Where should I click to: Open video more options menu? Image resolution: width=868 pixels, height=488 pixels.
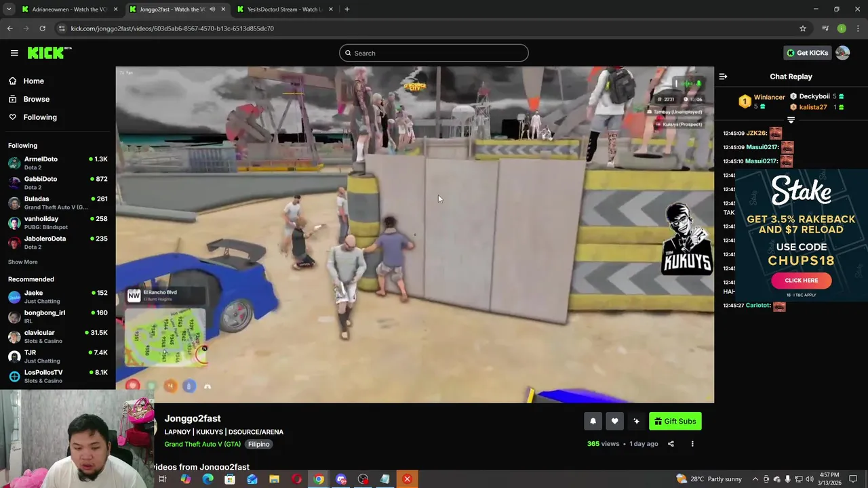692,444
